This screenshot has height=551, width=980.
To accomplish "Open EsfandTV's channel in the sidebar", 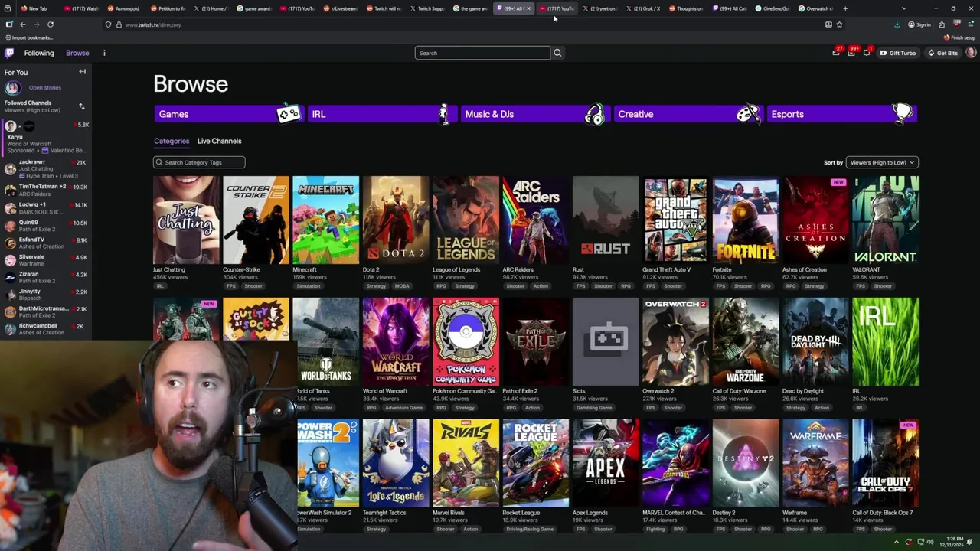I will [x=46, y=243].
